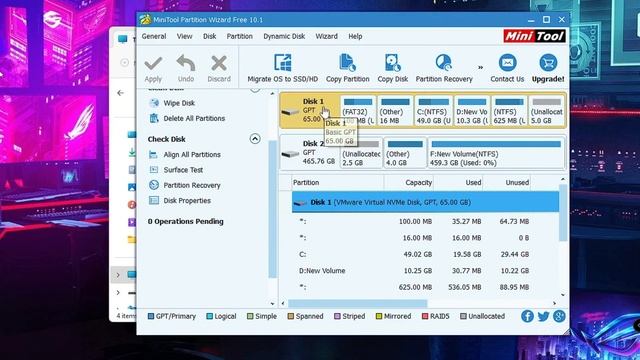Choose Partition Recovery in sidebar

192,185
